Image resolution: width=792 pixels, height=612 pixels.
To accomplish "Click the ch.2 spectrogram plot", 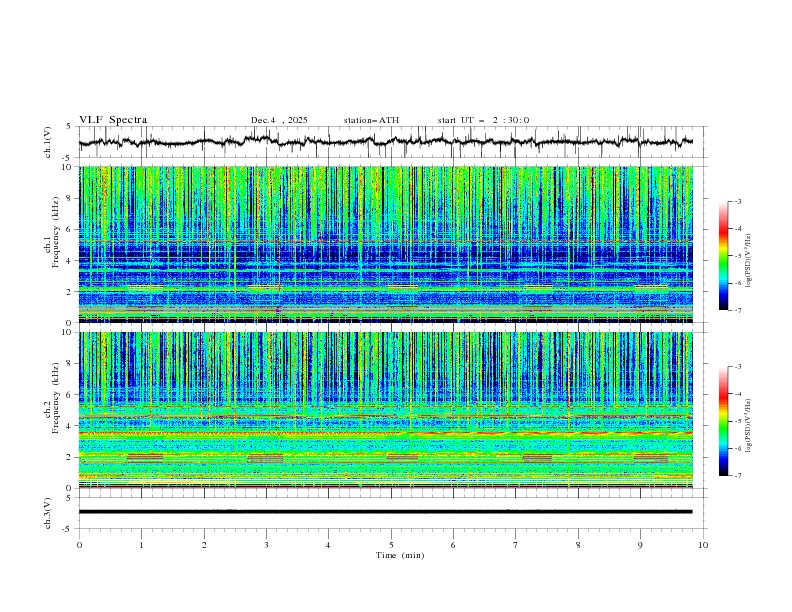I will click(386, 410).
